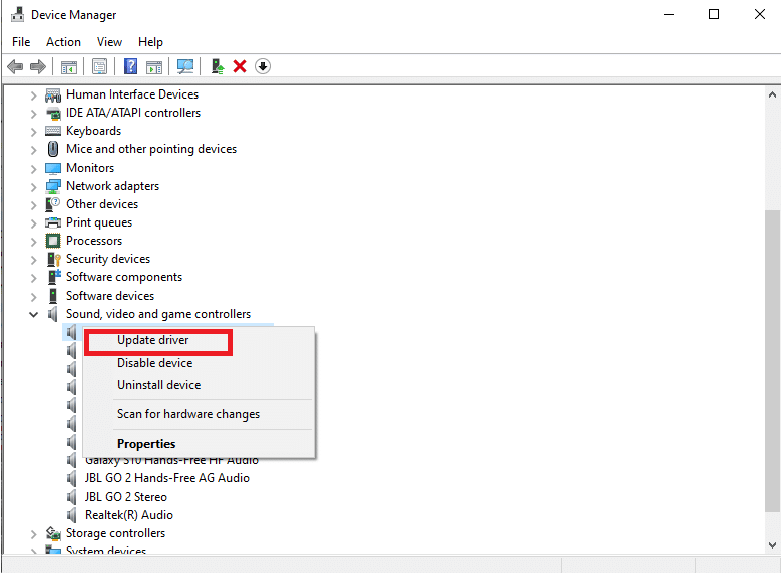
Task: Click the Properties toolbar icon
Action: click(99, 66)
